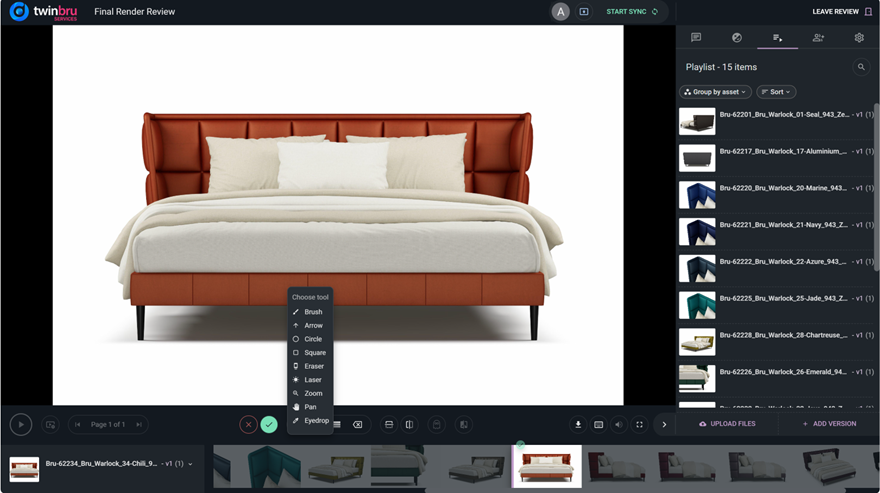Select the chartreuse bed filmstrip thumbnail
This screenshot has height=493, width=880.
point(337,466)
